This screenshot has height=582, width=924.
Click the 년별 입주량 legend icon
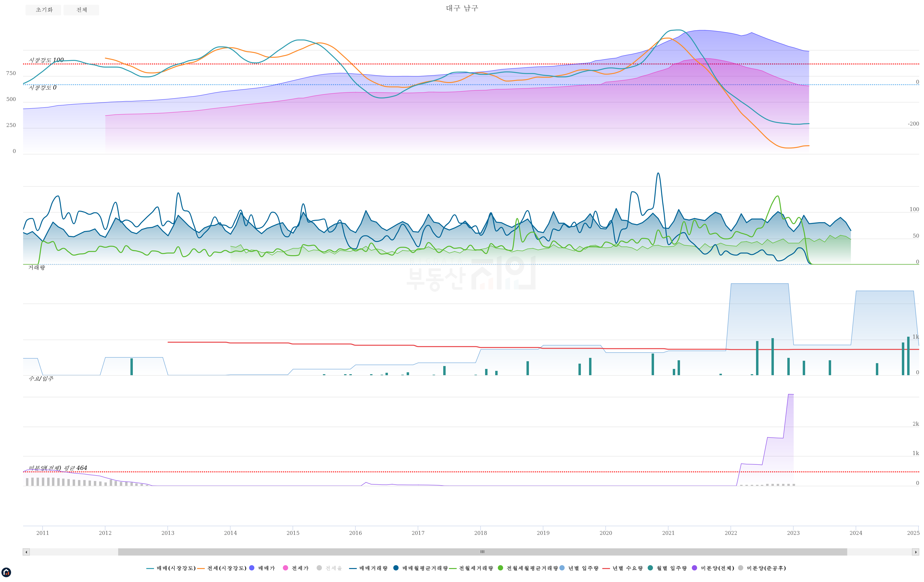562,568
